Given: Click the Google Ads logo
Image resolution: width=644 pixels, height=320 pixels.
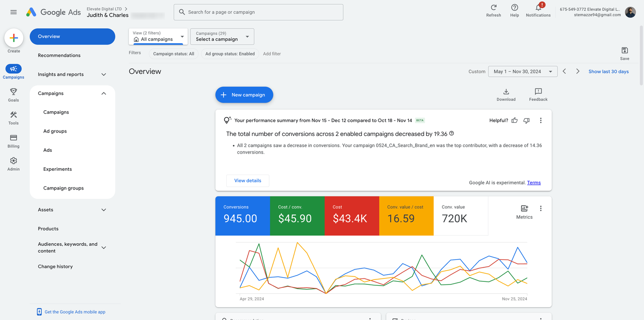Looking at the screenshot, I should [53, 12].
